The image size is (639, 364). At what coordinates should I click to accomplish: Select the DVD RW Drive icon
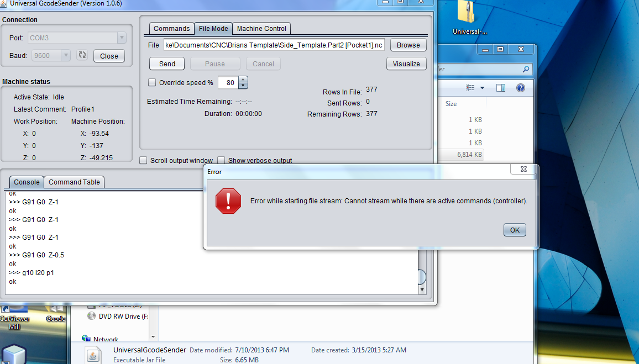tap(92, 316)
